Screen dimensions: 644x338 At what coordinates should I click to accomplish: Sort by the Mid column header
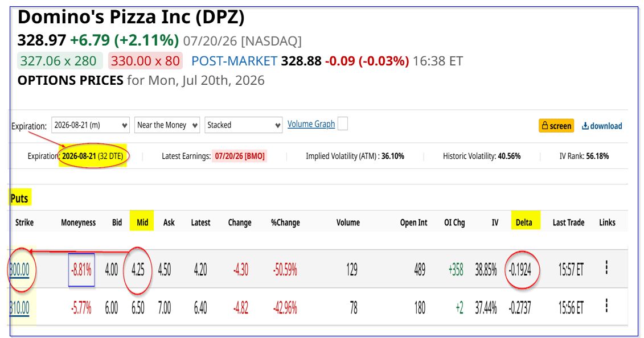(x=142, y=222)
